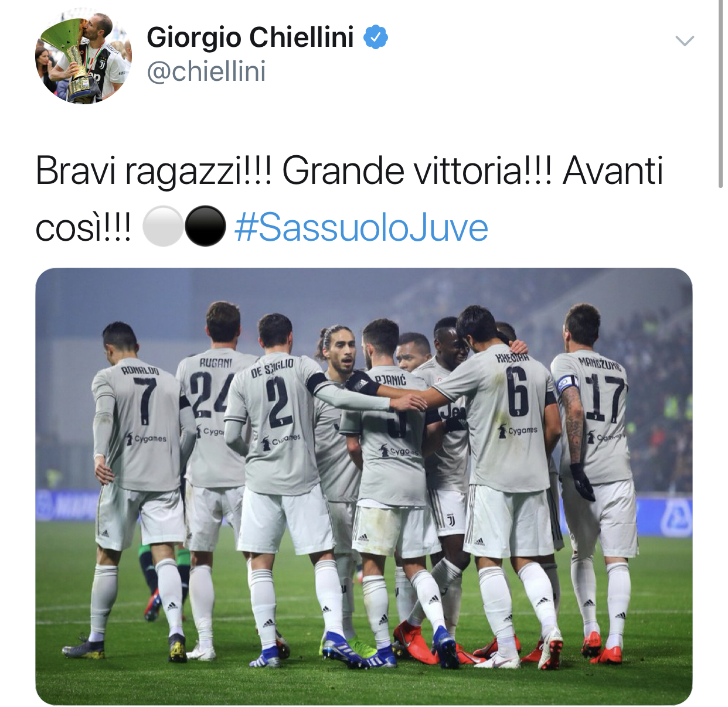Click the vertical scrollbar at right edge
The width and height of the screenshot is (728, 707).
click(720, 94)
